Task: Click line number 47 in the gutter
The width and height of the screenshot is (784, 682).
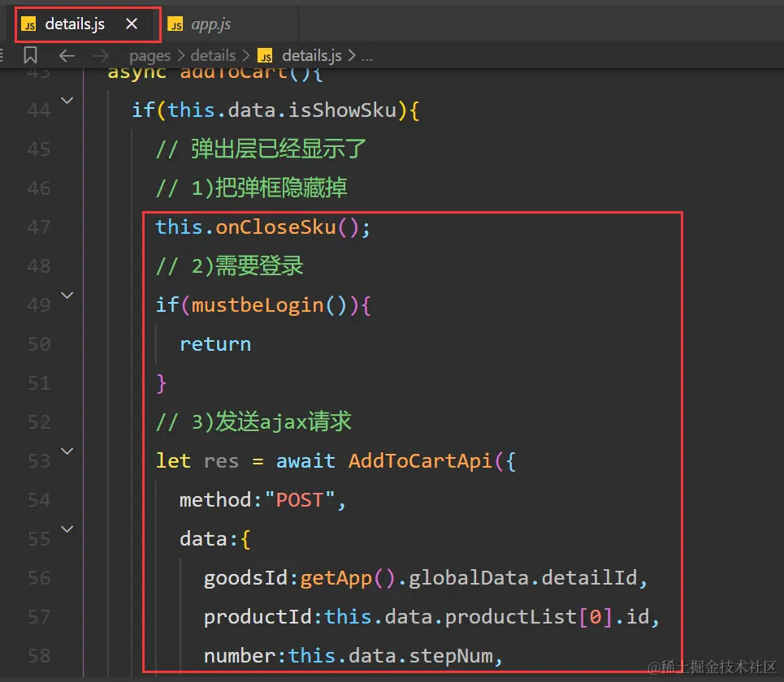Action: tap(39, 227)
